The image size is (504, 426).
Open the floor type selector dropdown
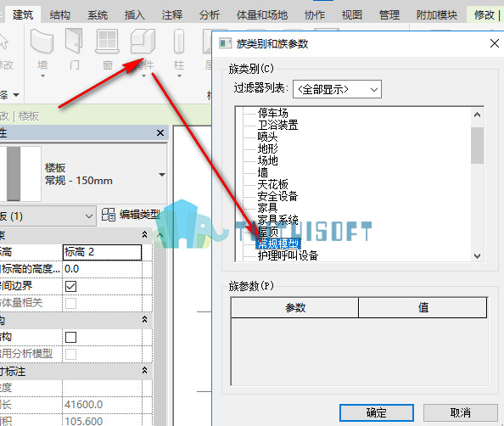coord(162,175)
